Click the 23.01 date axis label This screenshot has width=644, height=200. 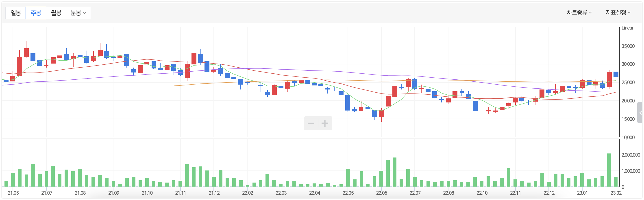(583, 193)
